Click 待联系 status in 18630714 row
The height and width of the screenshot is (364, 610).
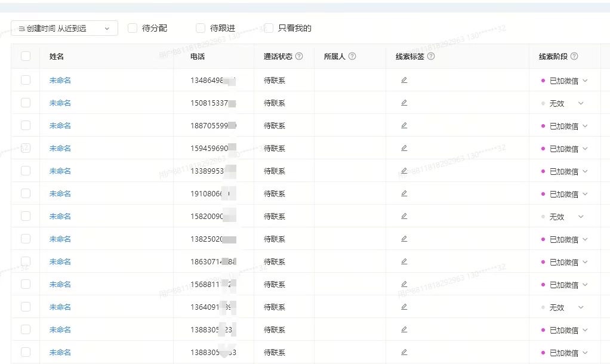[x=275, y=261]
